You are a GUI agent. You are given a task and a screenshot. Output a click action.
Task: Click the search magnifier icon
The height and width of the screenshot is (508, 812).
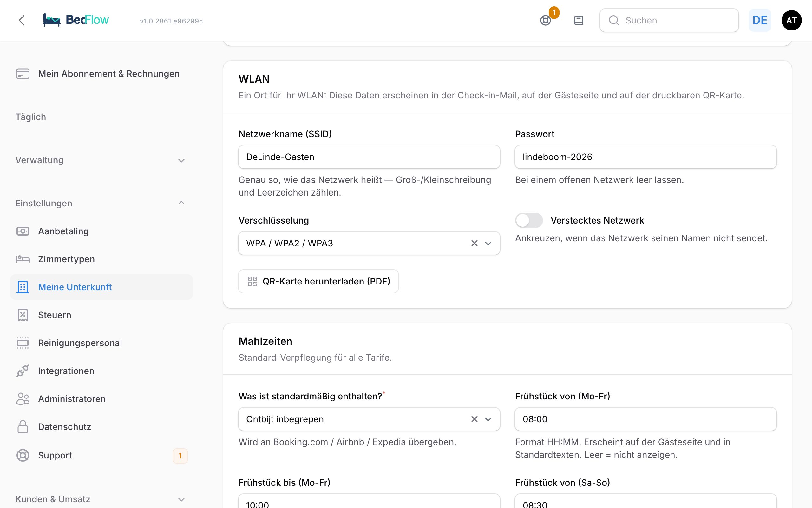click(614, 21)
